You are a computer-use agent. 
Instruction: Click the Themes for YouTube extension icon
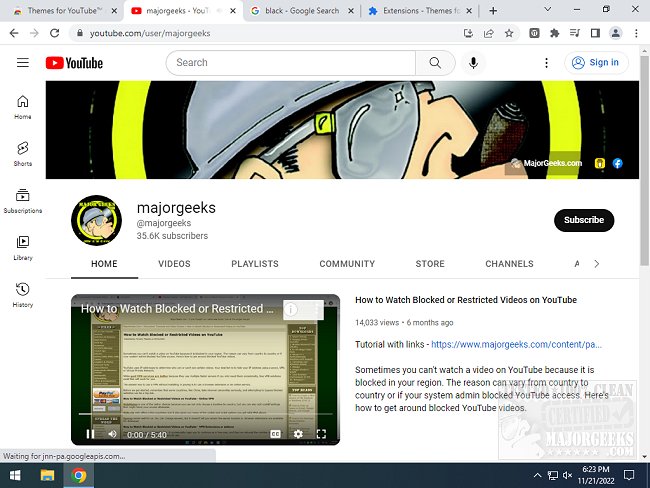(534, 33)
